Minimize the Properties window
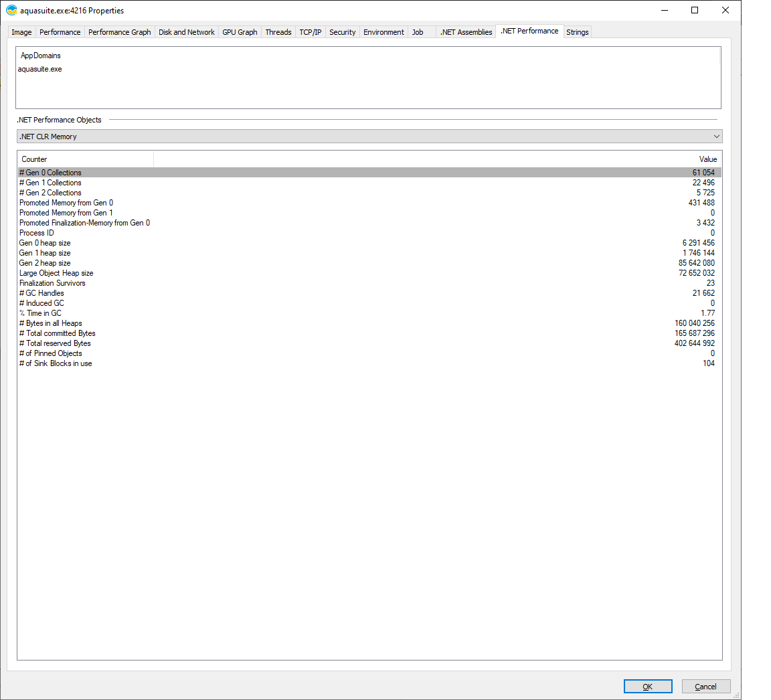 tap(665, 10)
